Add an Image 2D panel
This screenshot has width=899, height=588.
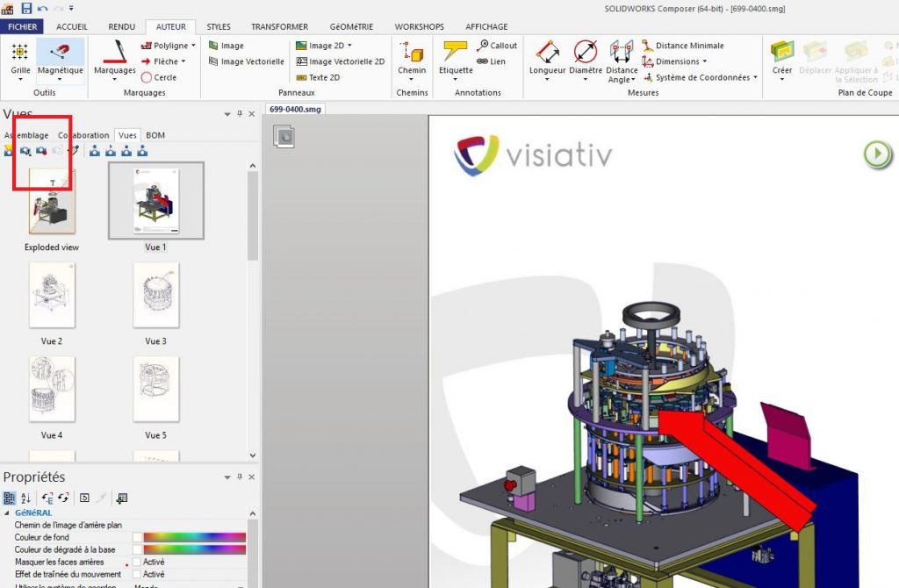320,46
